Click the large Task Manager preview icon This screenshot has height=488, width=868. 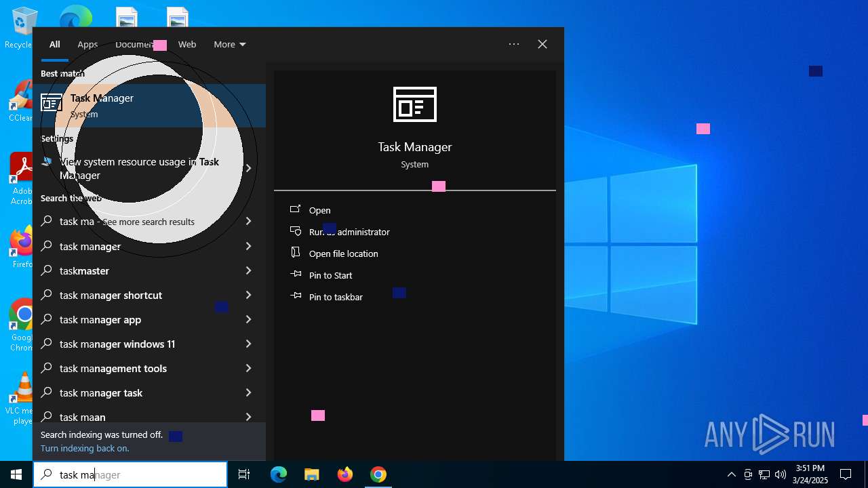pos(415,104)
